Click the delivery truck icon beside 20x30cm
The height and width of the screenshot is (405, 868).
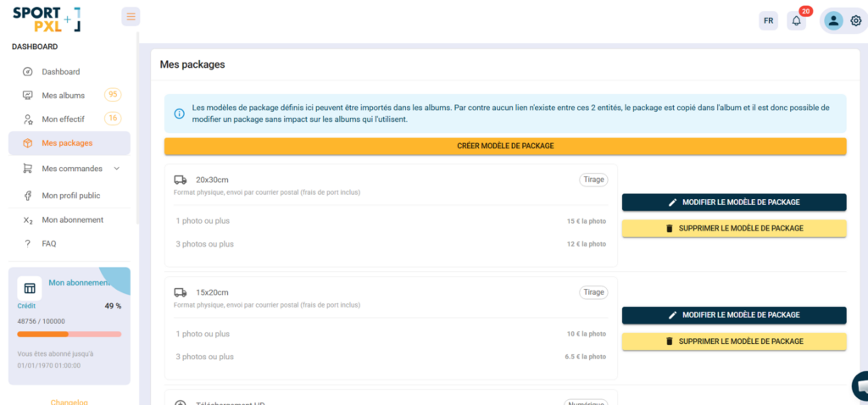click(x=181, y=180)
